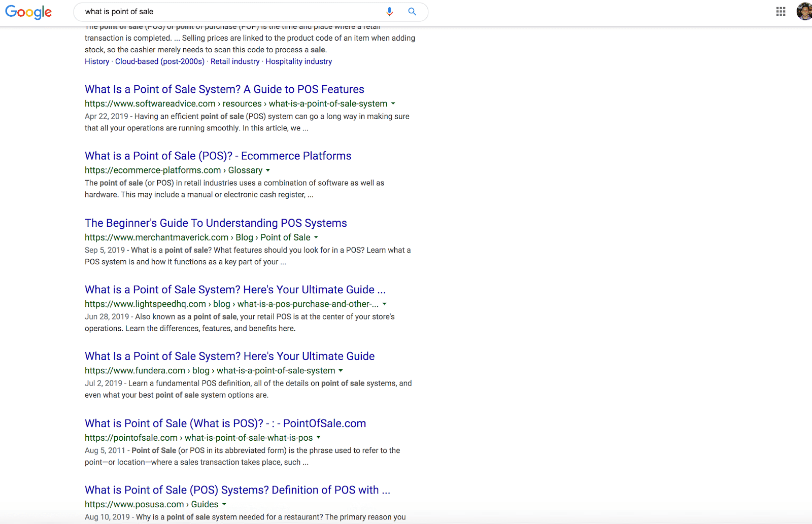Click the fundera.com blog URL
Image resolution: width=812 pixels, height=524 pixels.
210,371
